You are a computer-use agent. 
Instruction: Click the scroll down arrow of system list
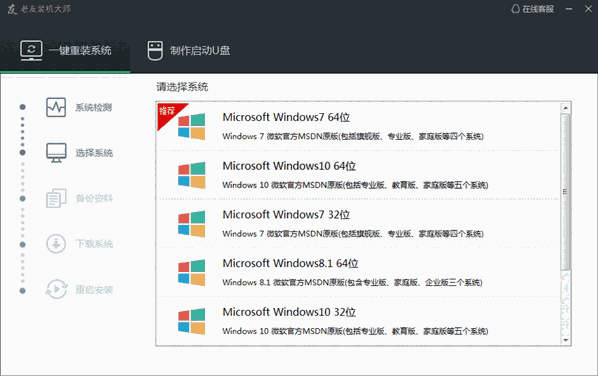(566, 340)
